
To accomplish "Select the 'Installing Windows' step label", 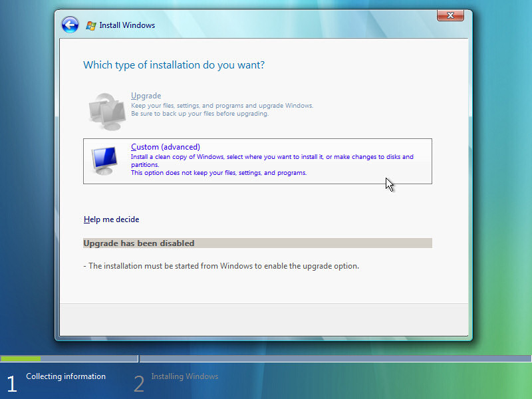I will [x=184, y=376].
